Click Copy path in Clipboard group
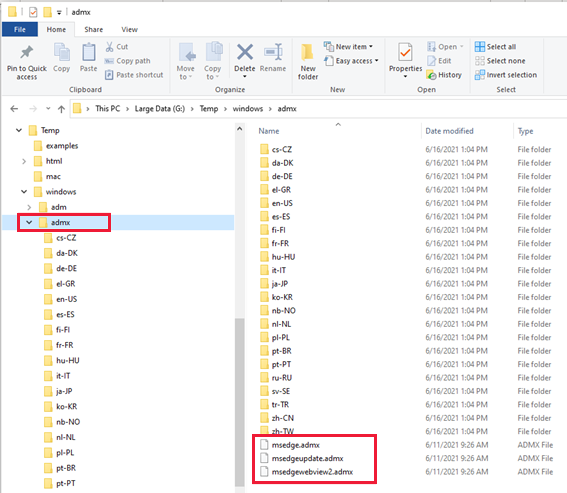567x493 pixels. coord(127,61)
